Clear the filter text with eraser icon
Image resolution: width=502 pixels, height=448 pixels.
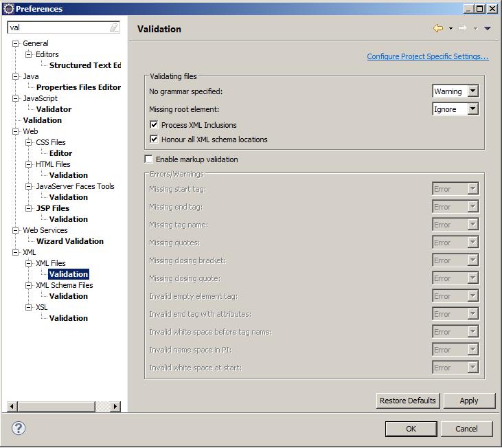(x=114, y=28)
